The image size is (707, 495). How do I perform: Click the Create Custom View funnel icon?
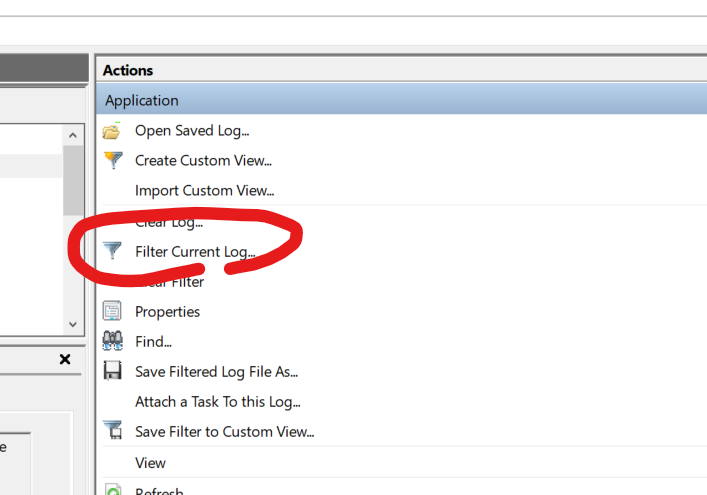pos(113,160)
